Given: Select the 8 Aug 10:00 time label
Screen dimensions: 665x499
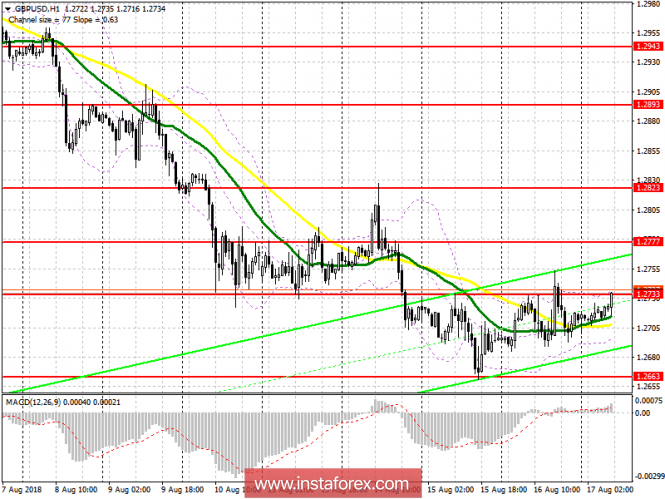Looking at the screenshot, I should tap(76, 490).
